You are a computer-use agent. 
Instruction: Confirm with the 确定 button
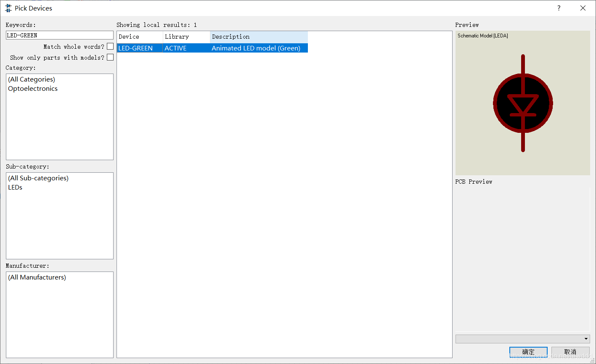pyautogui.click(x=528, y=352)
